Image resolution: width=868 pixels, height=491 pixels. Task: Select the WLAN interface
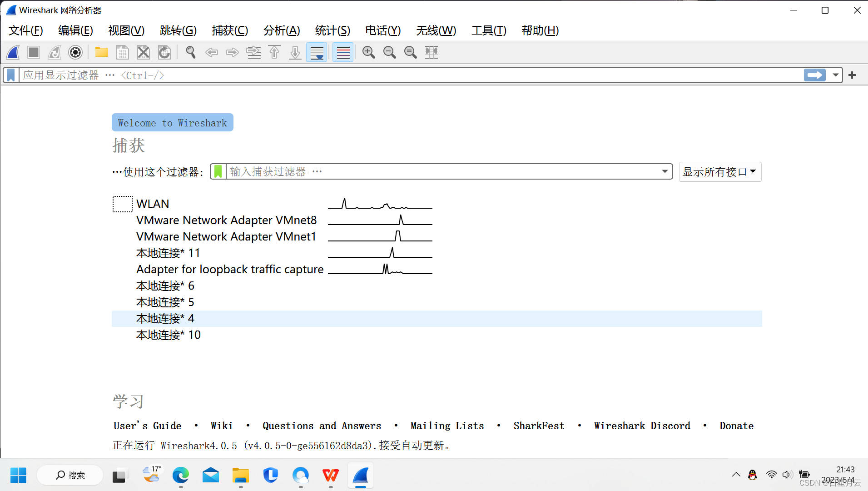coord(437,204)
